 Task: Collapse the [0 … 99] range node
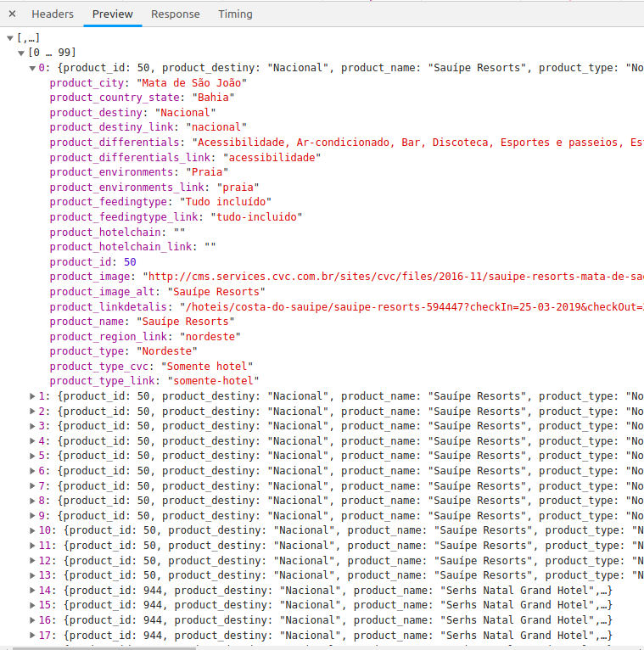pos(21,53)
